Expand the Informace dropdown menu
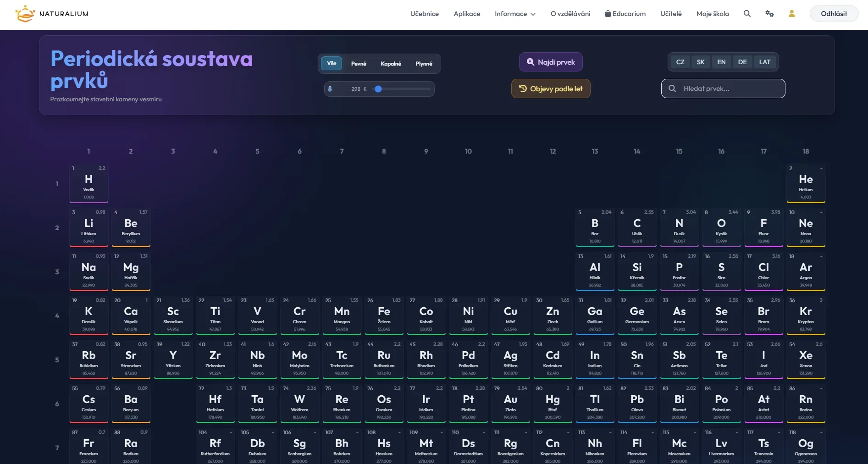868x464 pixels. (x=515, y=14)
